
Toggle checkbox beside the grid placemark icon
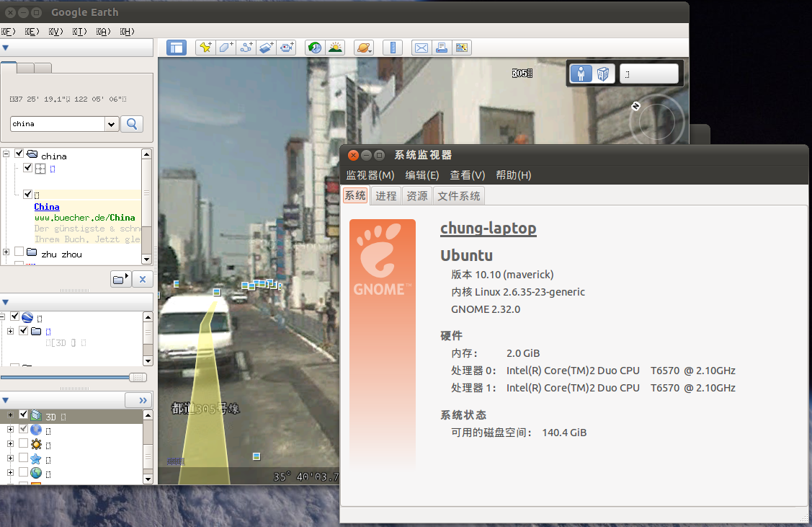(28, 168)
